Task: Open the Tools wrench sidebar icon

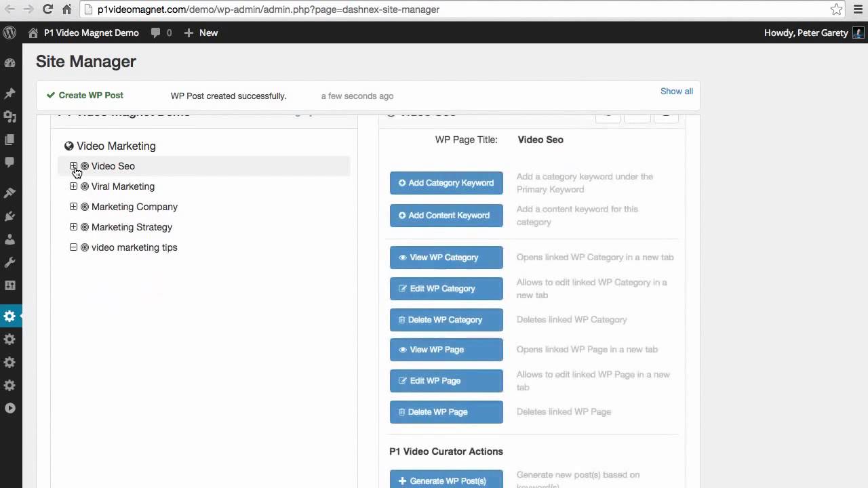Action: click(9, 262)
